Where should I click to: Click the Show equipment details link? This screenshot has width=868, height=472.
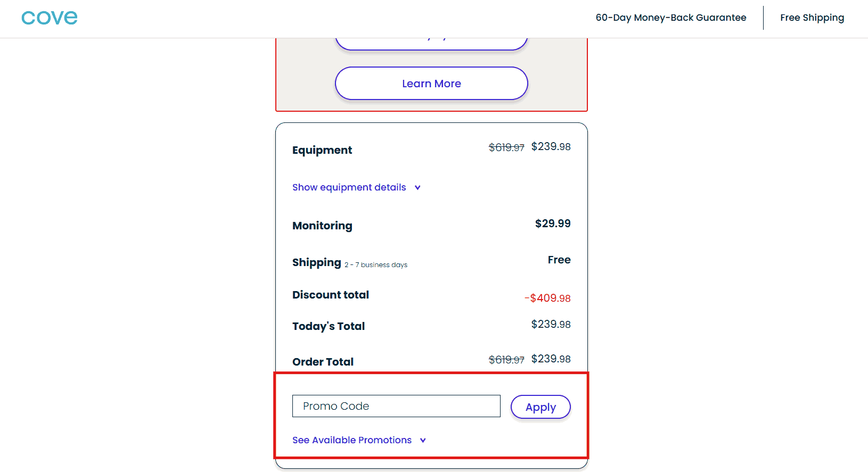pos(349,187)
